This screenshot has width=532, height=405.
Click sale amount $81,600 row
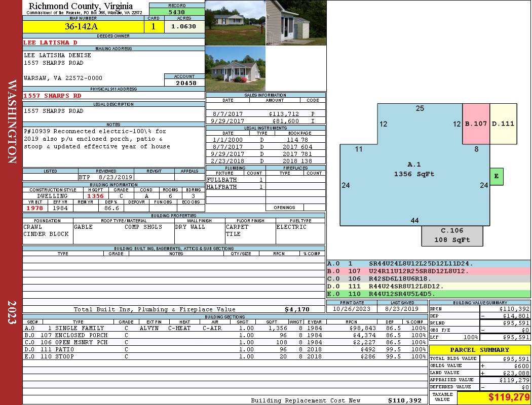click(x=265, y=120)
